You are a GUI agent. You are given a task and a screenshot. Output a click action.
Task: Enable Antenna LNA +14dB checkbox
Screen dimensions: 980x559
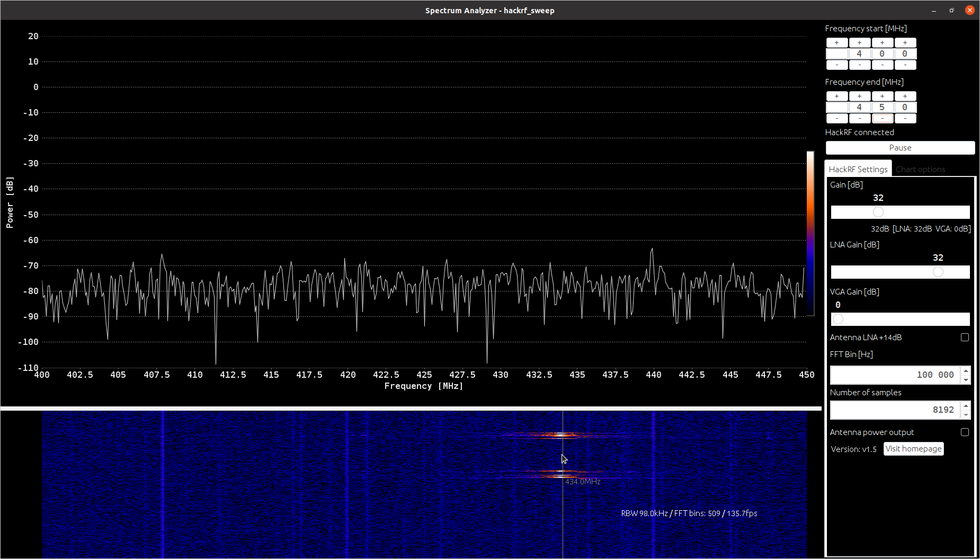click(965, 338)
